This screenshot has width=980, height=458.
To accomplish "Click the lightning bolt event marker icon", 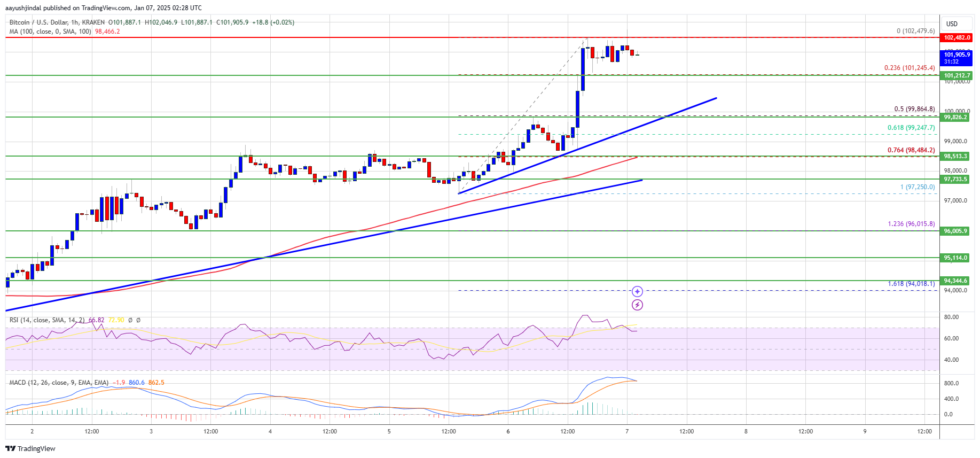I will click(x=637, y=305).
